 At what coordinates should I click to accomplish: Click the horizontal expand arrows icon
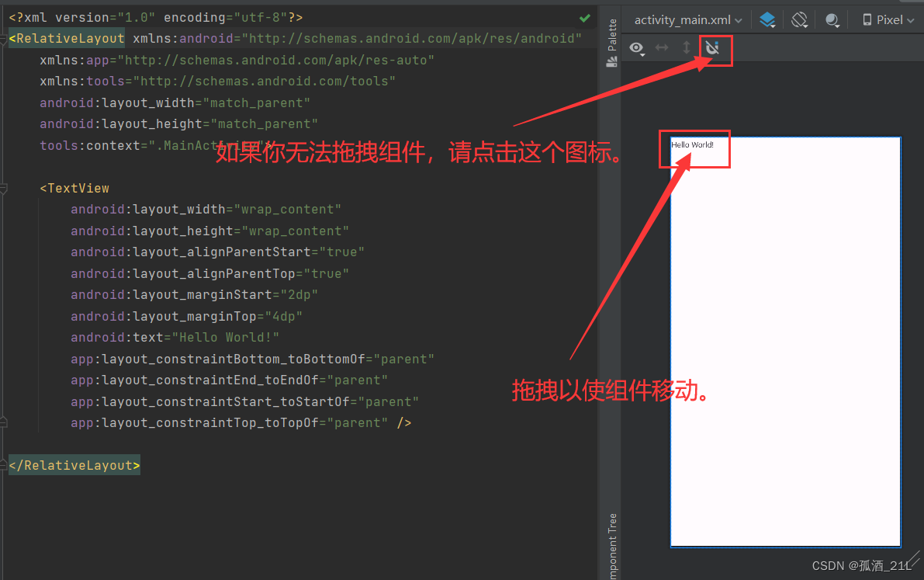(x=662, y=48)
